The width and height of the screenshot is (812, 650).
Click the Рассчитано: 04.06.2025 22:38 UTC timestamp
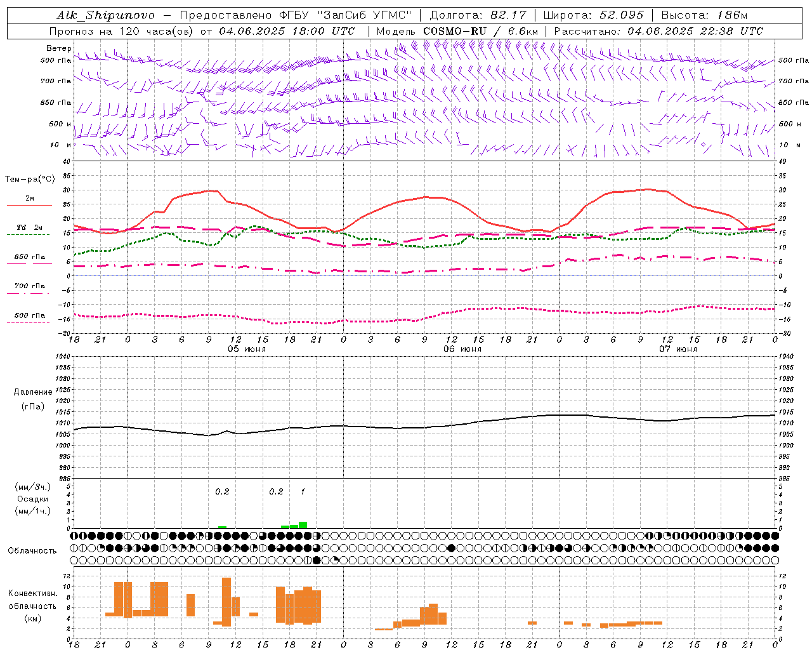pyautogui.click(x=658, y=31)
